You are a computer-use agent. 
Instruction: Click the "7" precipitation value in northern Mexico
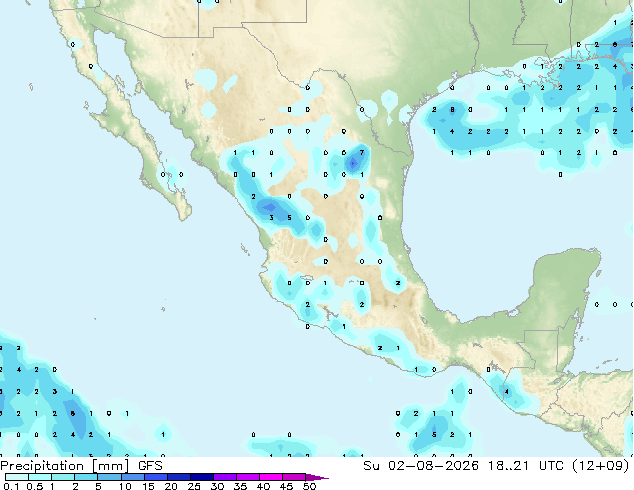(362, 153)
